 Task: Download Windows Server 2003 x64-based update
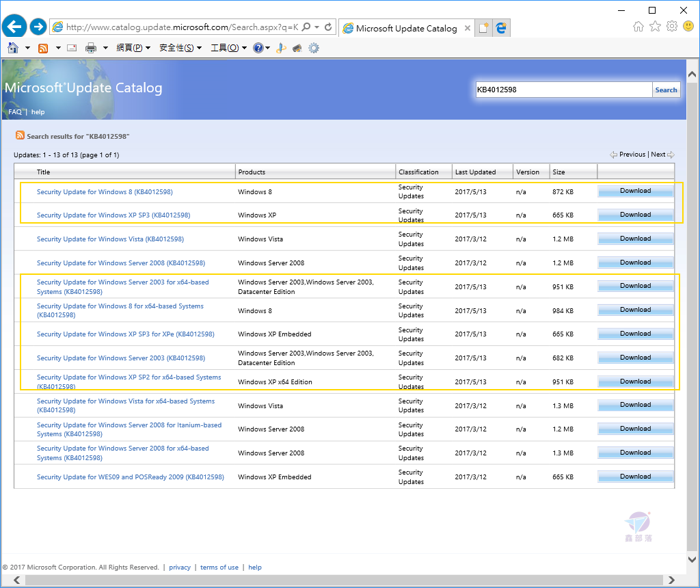(635, 286)
